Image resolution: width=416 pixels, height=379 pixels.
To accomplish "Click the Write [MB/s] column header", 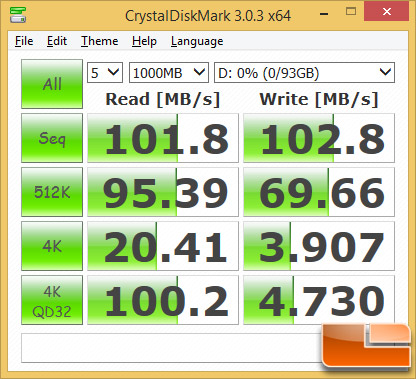I will point(319,99).
